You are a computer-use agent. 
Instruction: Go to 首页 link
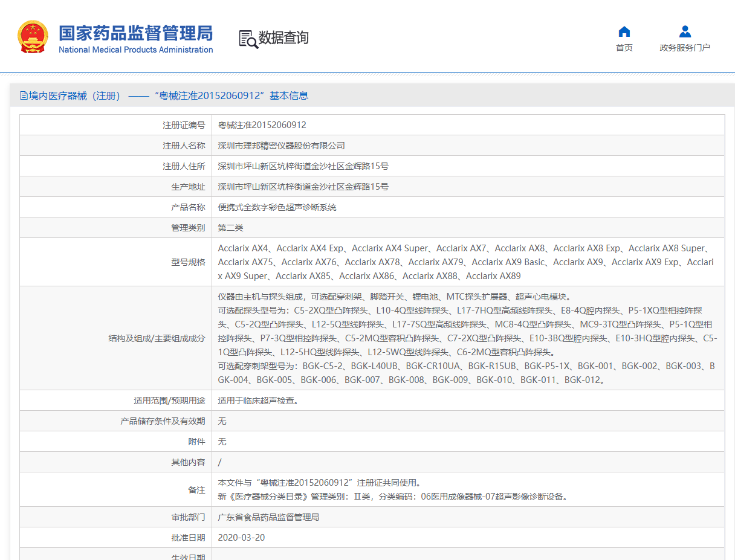(624, 48)
